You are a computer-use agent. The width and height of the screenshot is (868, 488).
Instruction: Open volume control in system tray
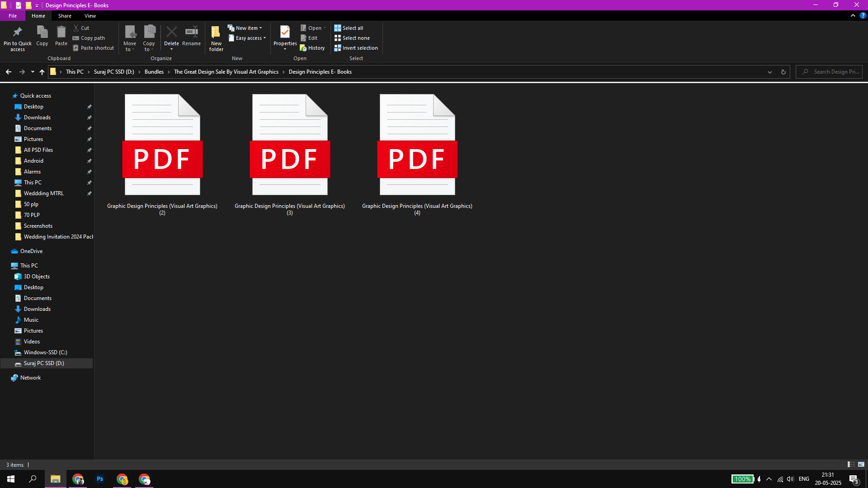(790, 479)
